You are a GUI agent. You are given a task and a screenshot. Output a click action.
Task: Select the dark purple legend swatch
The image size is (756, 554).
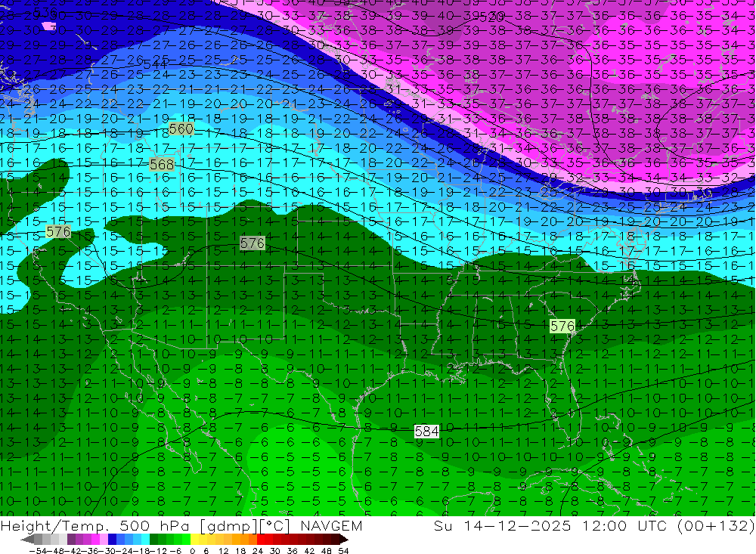click(x=70, y=540)
